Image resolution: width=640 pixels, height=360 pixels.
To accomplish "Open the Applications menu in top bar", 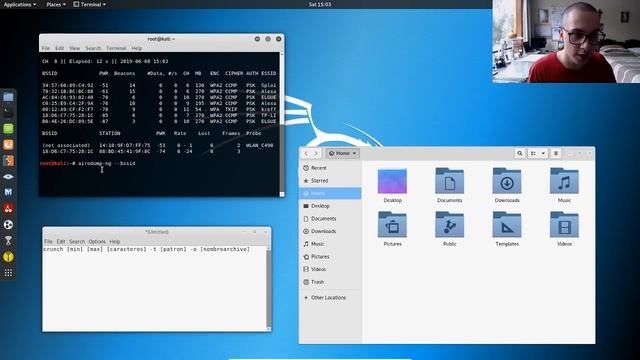I will point(20,4).
